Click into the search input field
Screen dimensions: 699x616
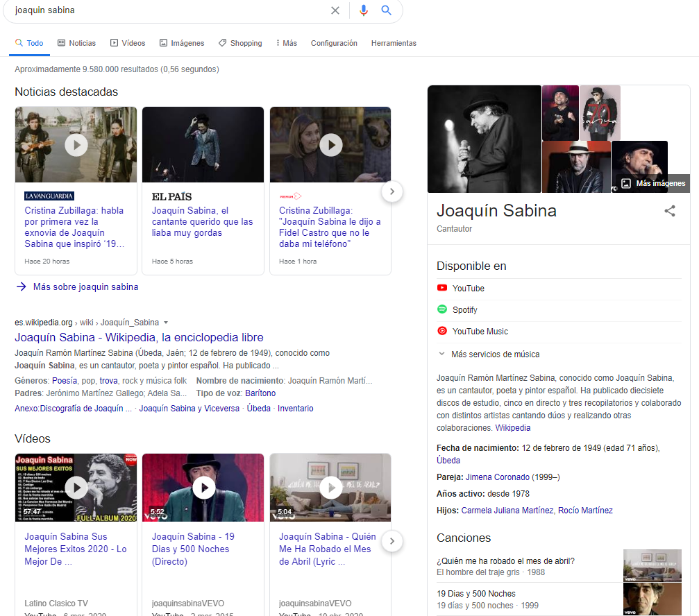167,10
